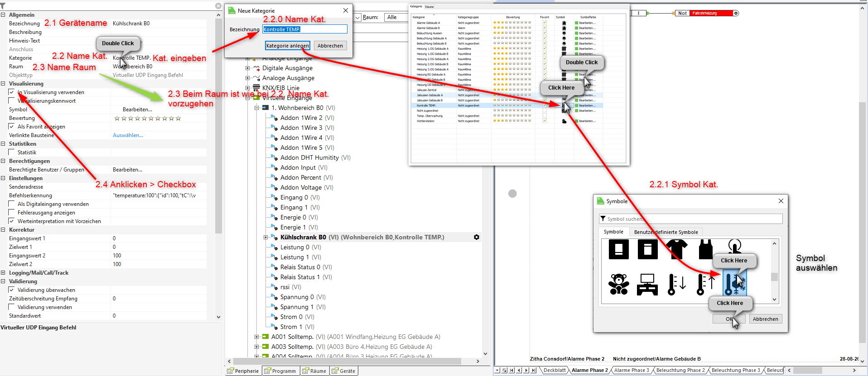868x376 pixels.
Task: Enable Fehlerausgang anzeigen checkbox
Action: (12, 213)
